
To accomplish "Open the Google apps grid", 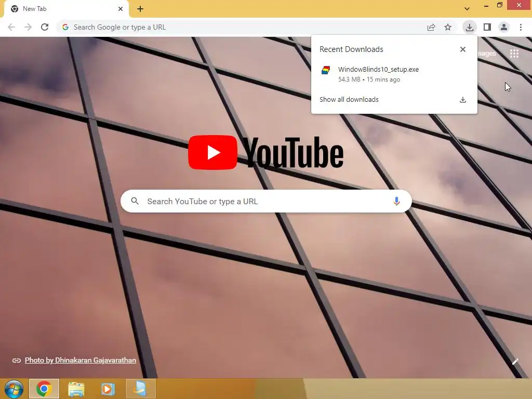I will click(x=514, y=54).
